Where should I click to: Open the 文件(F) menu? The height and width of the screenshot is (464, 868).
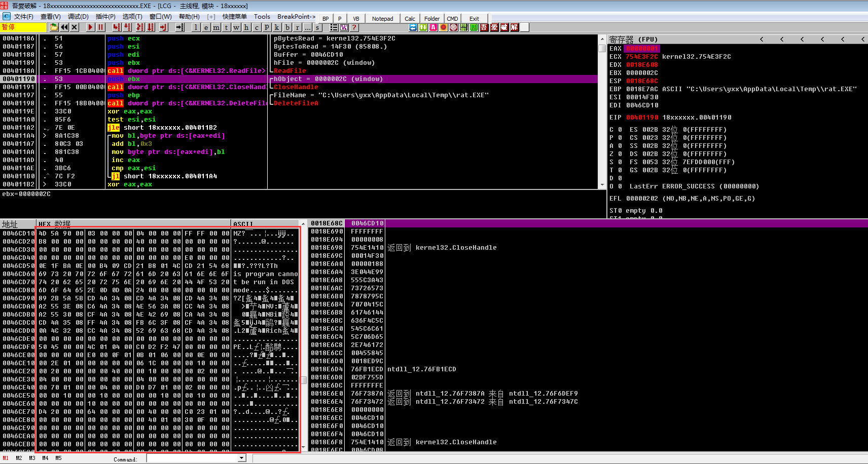[23, 17]
